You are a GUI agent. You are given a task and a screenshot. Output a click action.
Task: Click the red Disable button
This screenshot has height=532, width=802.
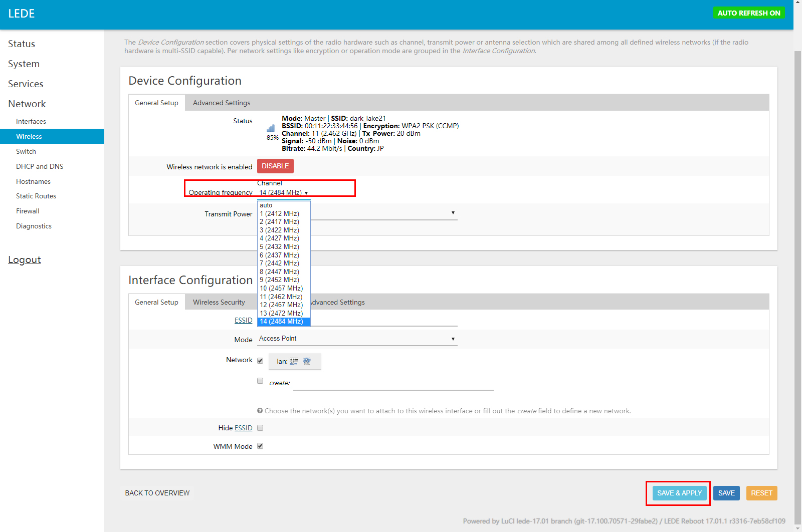(275, 166)
